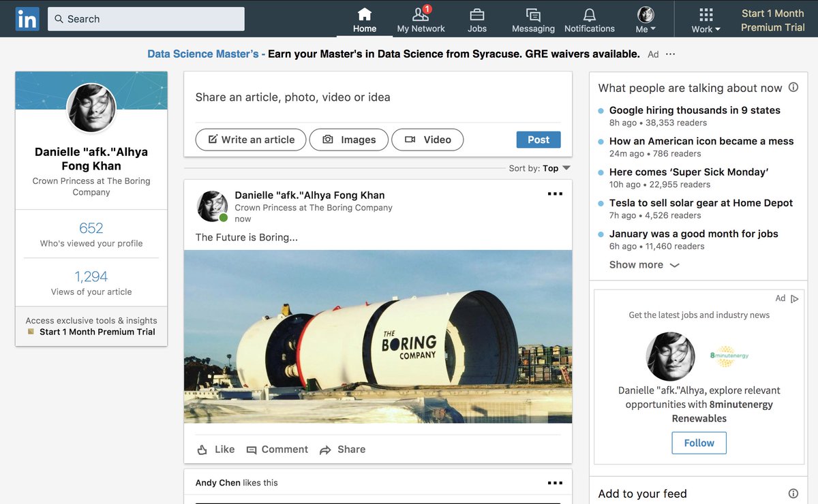Screen dimensions: 818x504
Task: Click the AdChoices triangle icon in sidebar ad
Action: [795, 298]
